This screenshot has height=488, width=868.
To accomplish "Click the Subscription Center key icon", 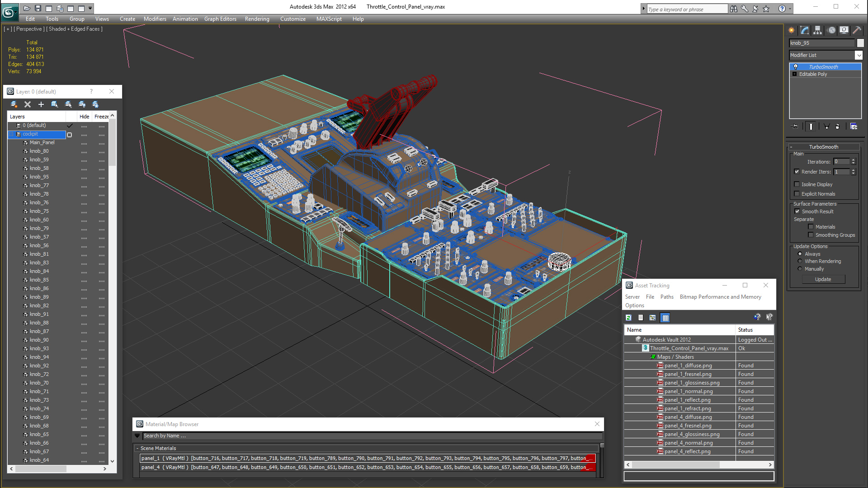I will click(745, 9).
